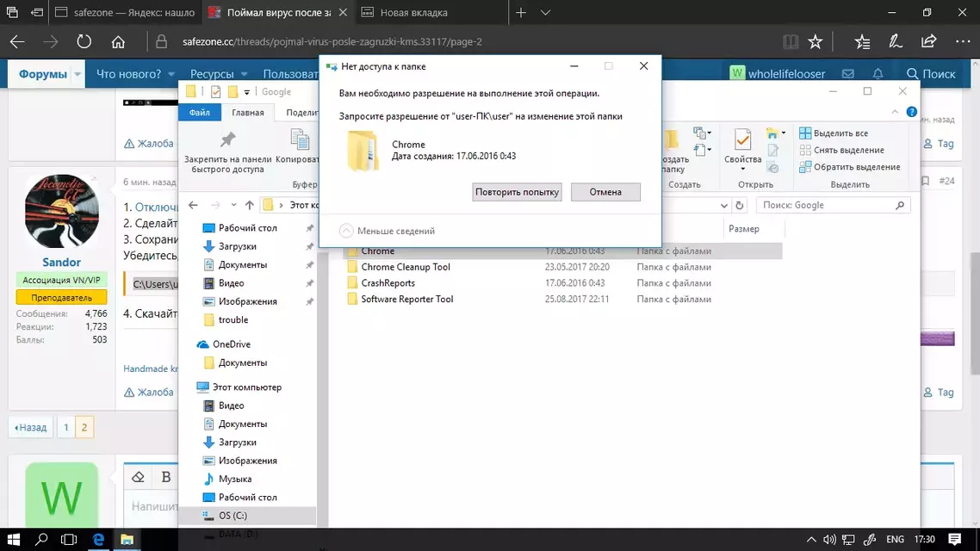
Task: Open the forum inbox envelope icon
Action: click(848, 74)
